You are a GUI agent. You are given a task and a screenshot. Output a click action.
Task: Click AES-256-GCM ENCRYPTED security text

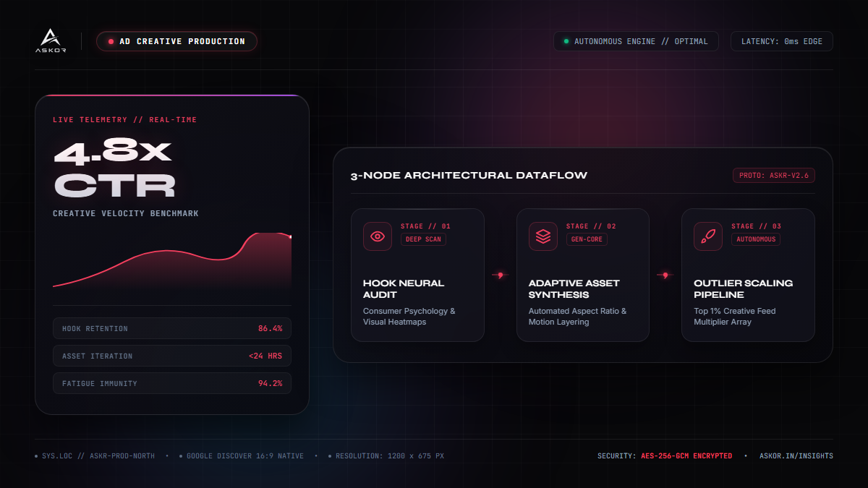click(686, 456)
